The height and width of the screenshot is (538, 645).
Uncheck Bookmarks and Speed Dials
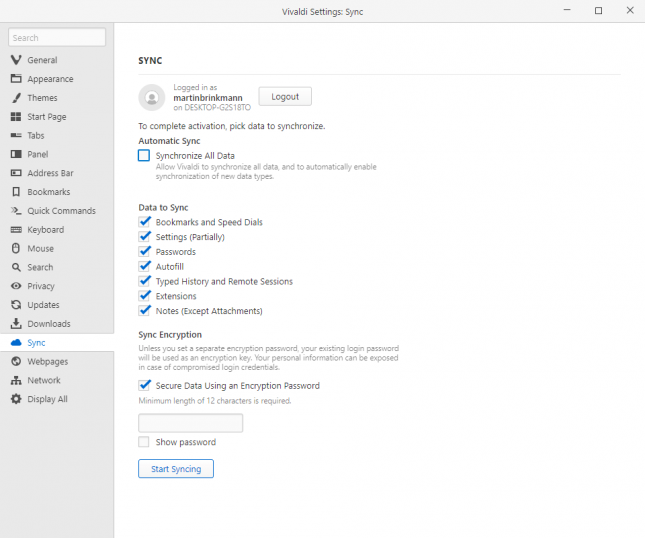(144, 222)
